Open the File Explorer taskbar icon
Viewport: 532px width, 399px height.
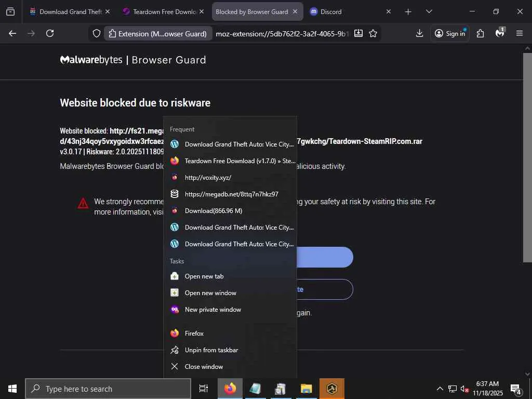[306, 389]
